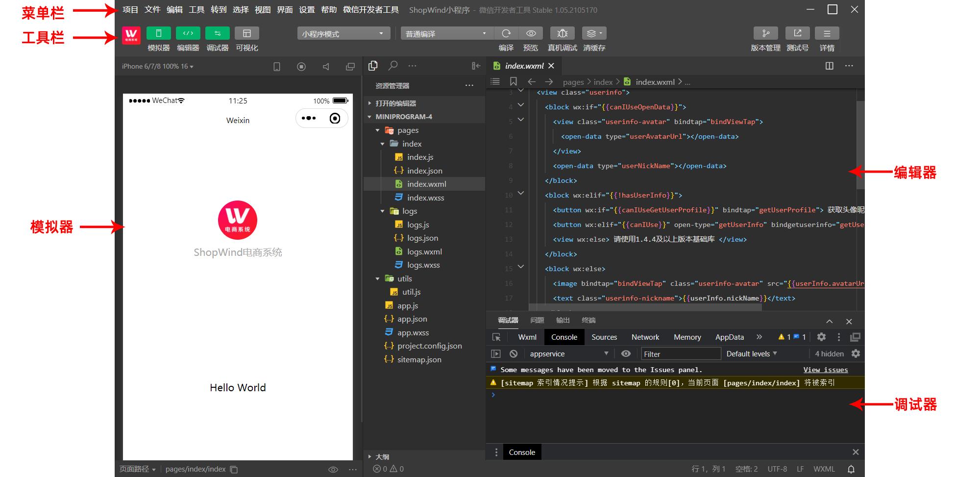This screenshot has height=477, width=980.
Task: Open the 工具 menu
Action: point(196,9)
